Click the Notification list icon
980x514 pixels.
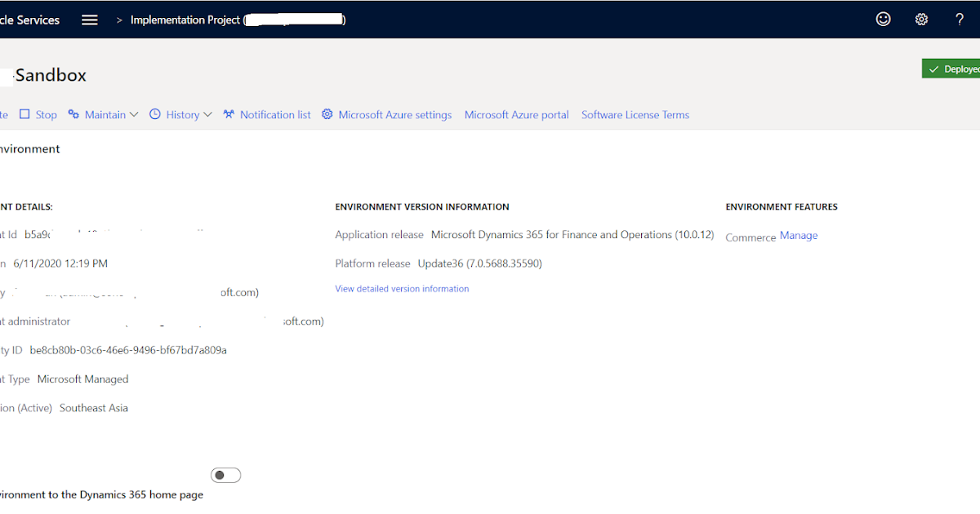pos(229,114)
